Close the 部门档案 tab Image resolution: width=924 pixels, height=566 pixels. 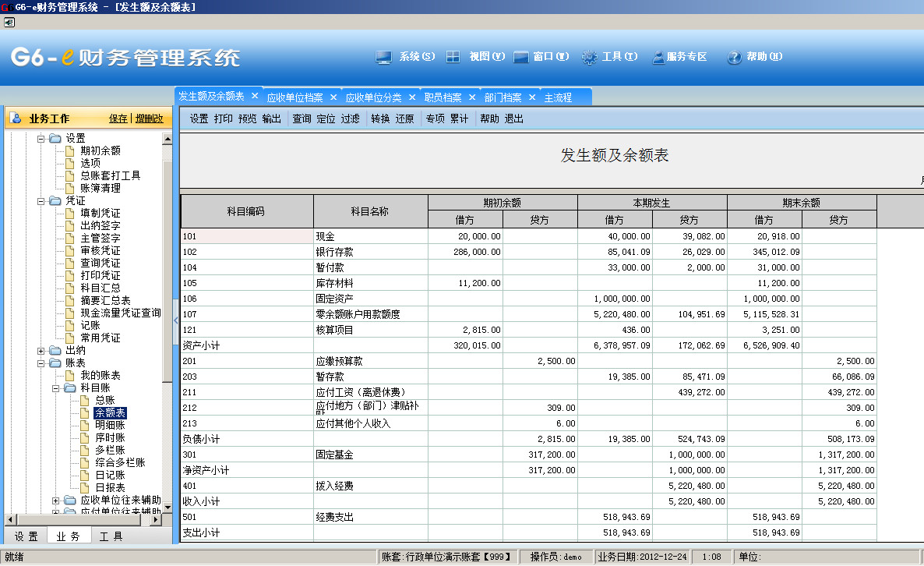532,97
